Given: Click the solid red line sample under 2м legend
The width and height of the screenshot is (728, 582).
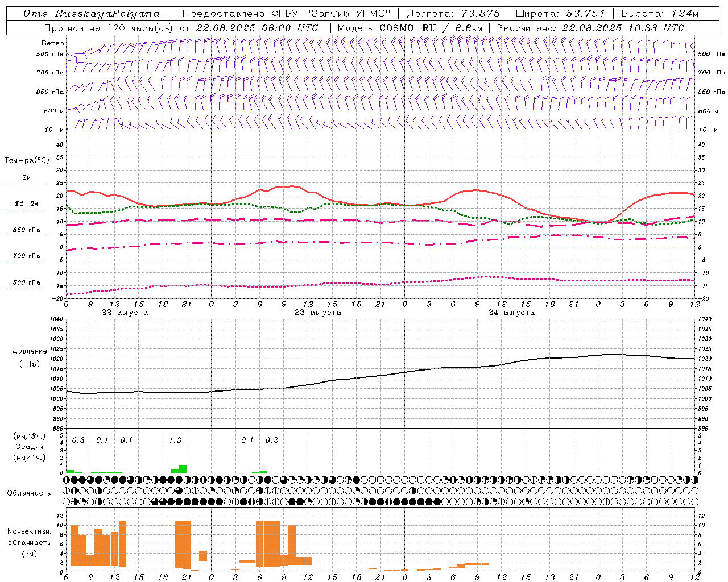Looking at the screenshot, I should coord(26,184).
